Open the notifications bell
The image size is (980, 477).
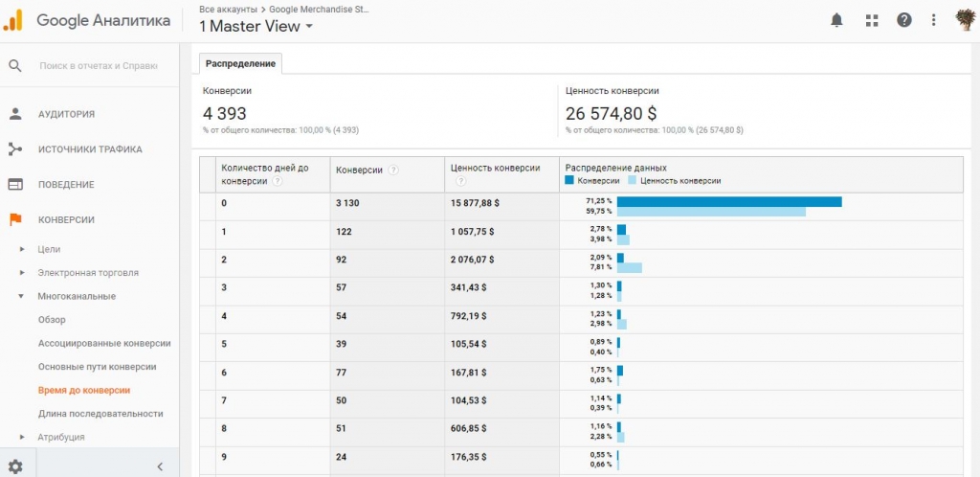[x=836, y=20]
